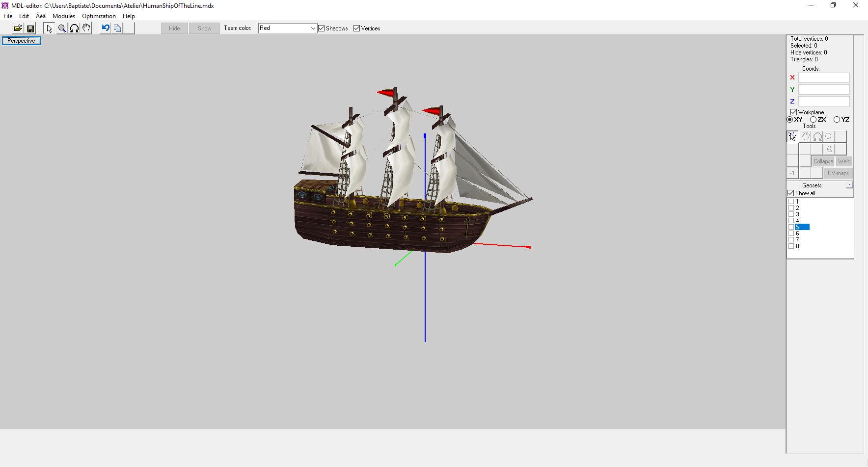Image resolution: width=868 pixels, height=467 pixels.
Task: Click the Weld button
Action: pos(844,161)
